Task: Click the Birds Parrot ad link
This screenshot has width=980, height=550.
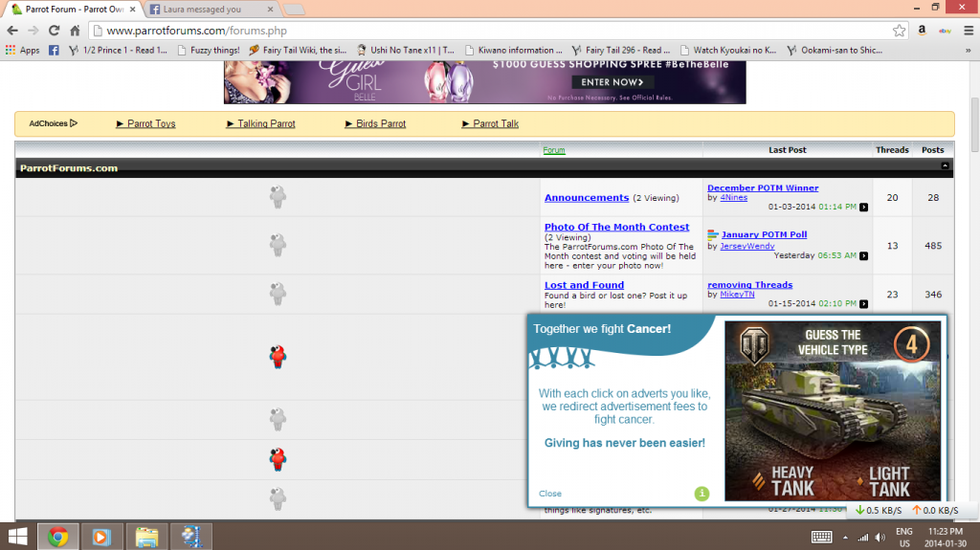Action: 375,123
